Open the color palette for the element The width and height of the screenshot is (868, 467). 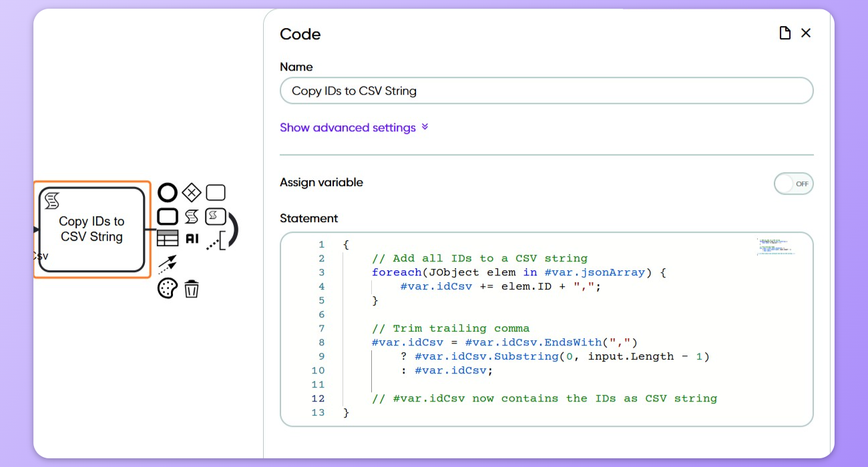click(167, 289)
